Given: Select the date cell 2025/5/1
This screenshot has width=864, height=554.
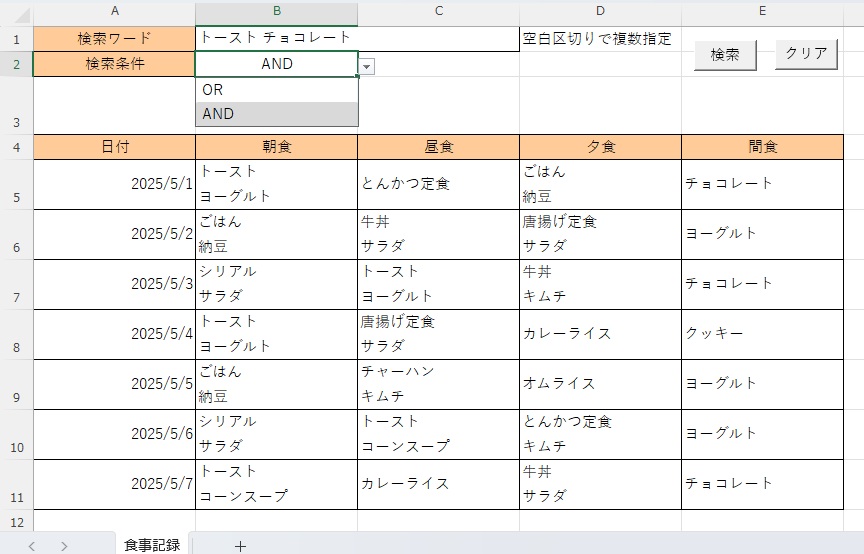Looking at the screenshot, I should pyautogui.click(x=115, y=185).
